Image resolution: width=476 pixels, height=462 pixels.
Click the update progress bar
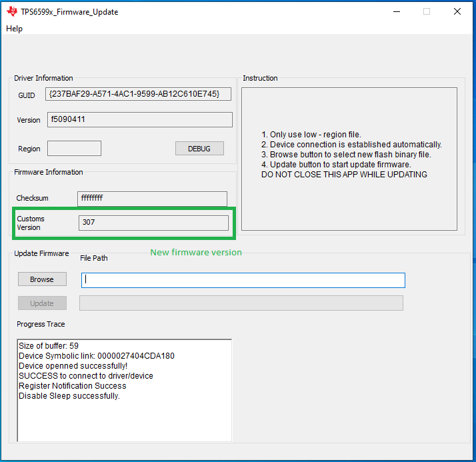tap(241, 303)
